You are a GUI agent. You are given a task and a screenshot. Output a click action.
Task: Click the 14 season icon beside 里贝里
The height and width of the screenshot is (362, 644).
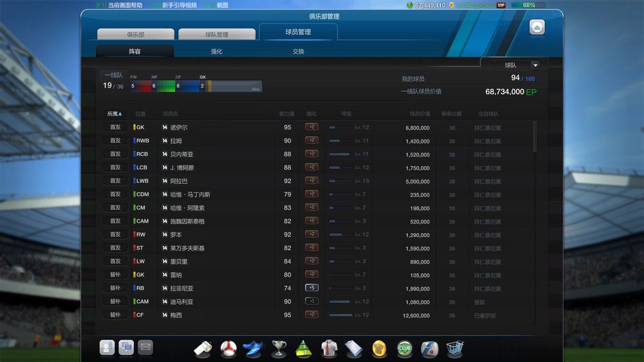[165, 262]
